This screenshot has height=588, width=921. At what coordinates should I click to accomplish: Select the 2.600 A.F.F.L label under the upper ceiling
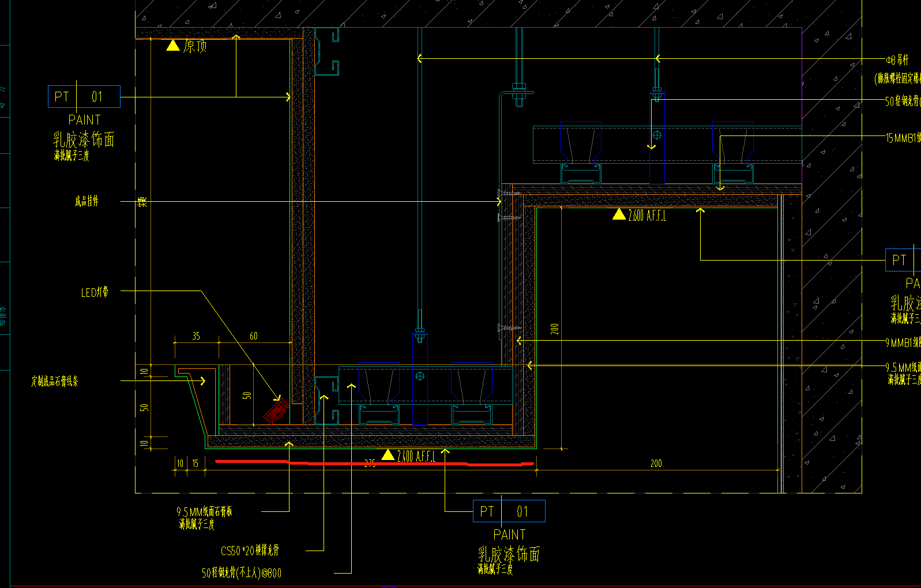tap(647, 216)
